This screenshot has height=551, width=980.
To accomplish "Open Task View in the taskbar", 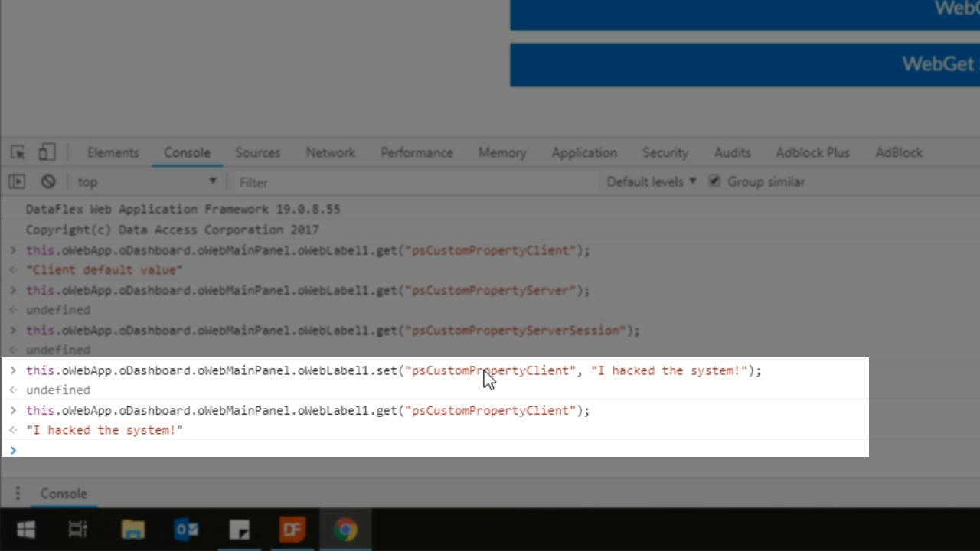I will [78, 530].
